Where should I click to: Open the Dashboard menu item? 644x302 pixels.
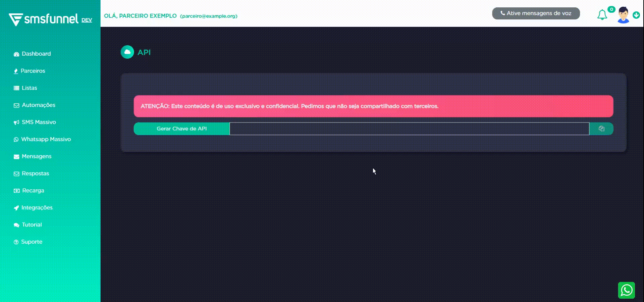(x=36, y=54)
